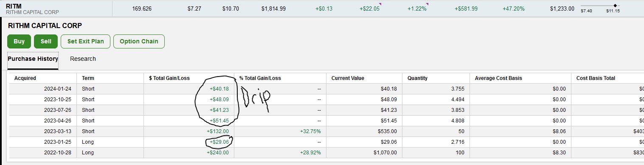Open the Option Chain view
The width and height of the screenshot is (644, 165).
[139, 41]
